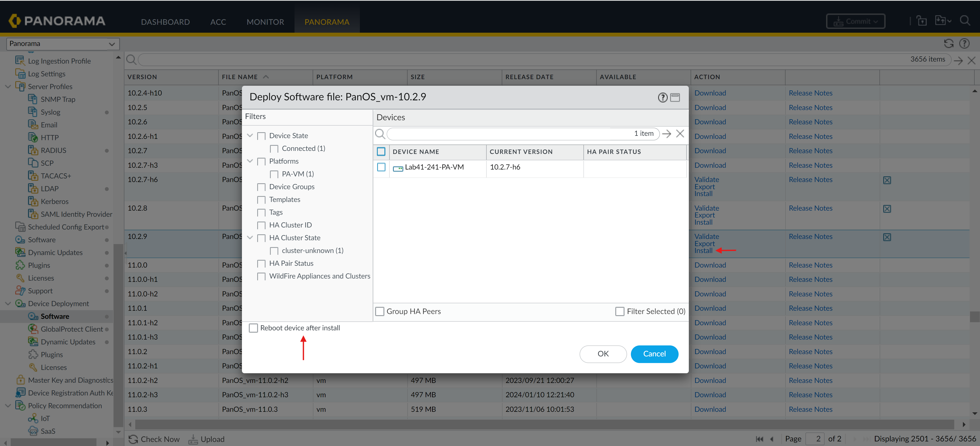Viewport: 980px width, 446px height.
Task: Switch to the DASHBOARD tab
Action: click(x=165, y=22)
